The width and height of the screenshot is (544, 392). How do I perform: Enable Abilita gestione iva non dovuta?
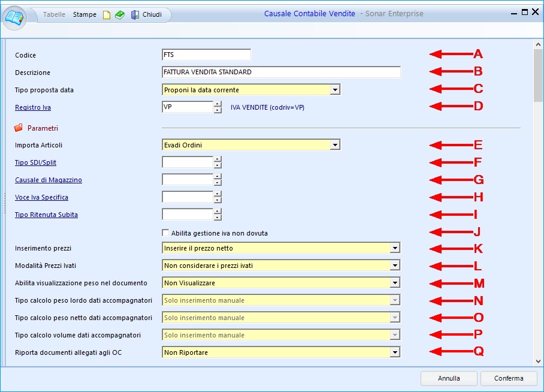pos(165,233)
